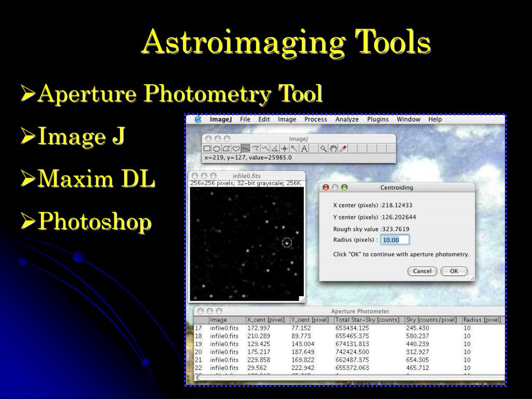Viewport: 532px width, 399px height.
Task: Click the Radius [pixel] column header
Action: [x=483, y=320]
